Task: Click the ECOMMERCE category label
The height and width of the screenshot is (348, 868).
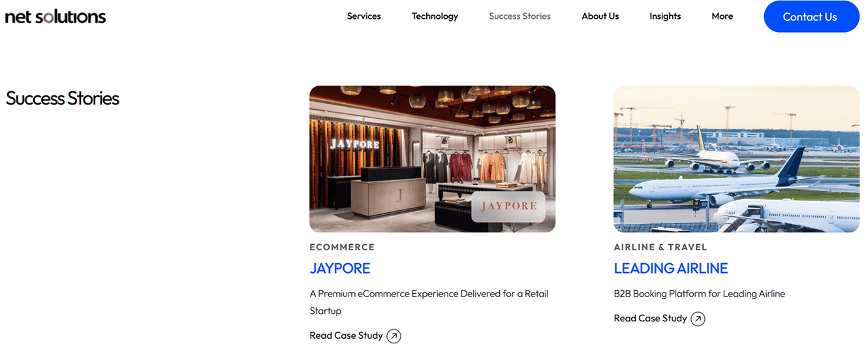Action: (342, 247)
